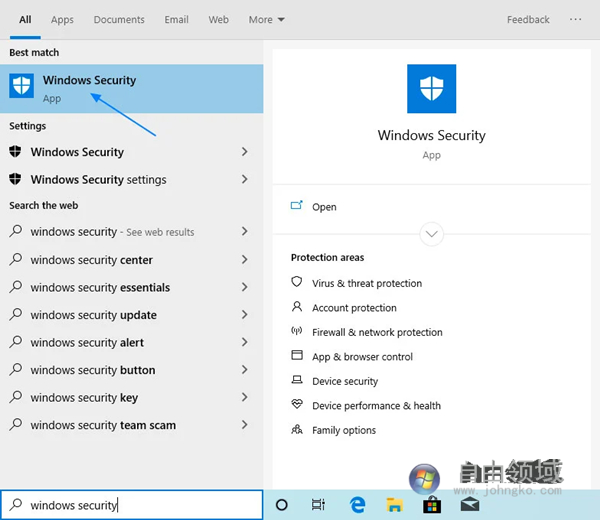Expand the 'windows security update' chevron
This screenshot has height=520, width=600.
tap(245, 315)
